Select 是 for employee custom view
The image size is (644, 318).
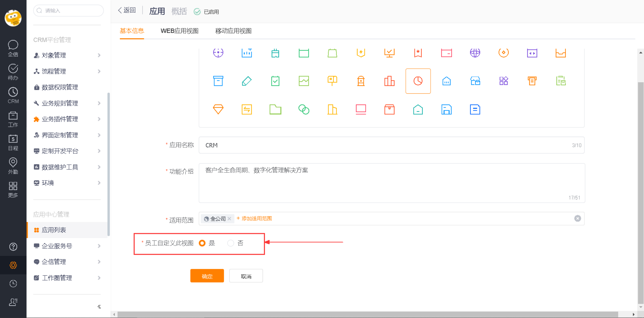202,243
